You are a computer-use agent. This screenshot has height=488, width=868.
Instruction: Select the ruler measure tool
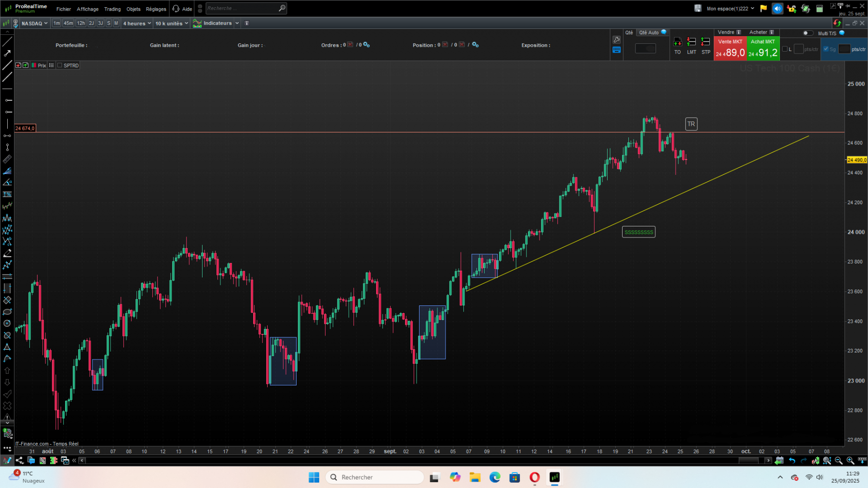7,159
